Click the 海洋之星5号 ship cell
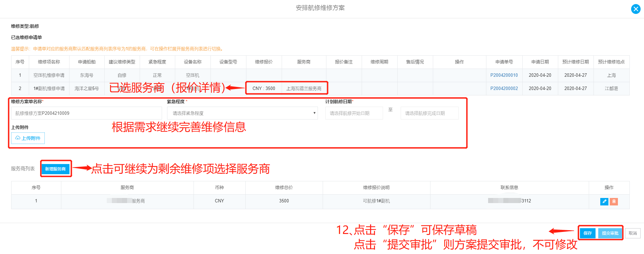644x254 pixels. (87, 89)
